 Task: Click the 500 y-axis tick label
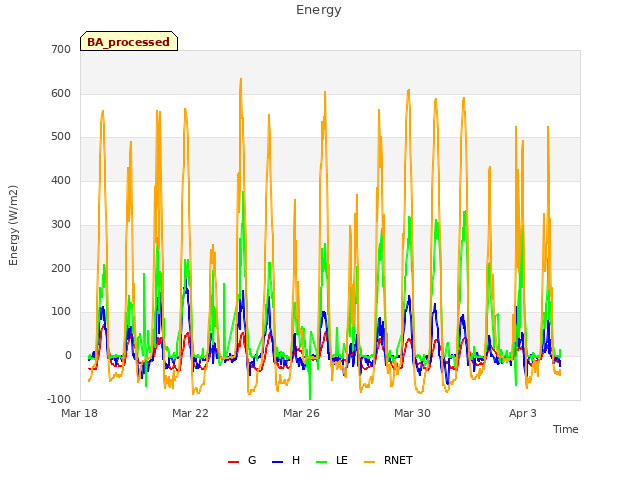pyautogui.click(x=61, y=137)
